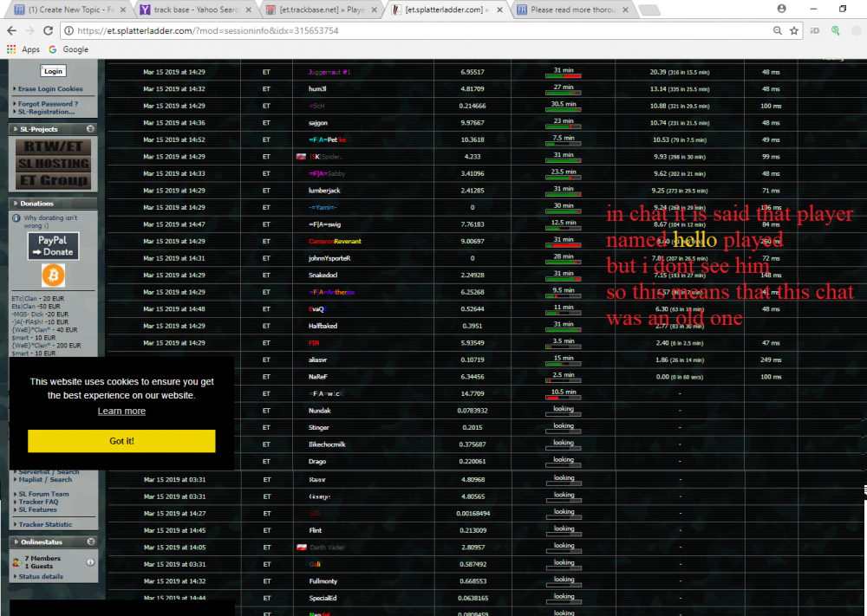Image resolution: width=867 pixels, height=616 pixels.
Task: Open player hum3l profile
Action: (x=317, y=89)
